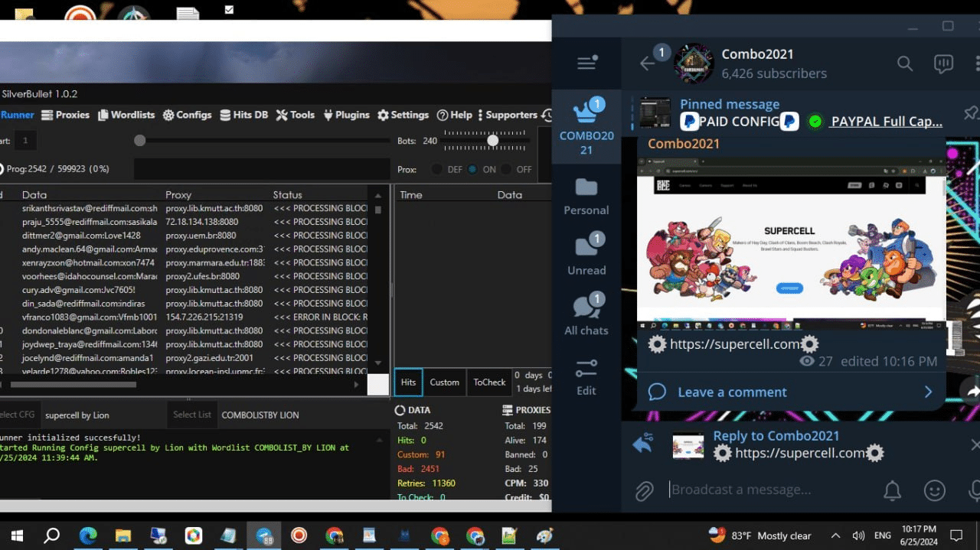Open the emoji picker smiley icon
The width and height of the screenshot is (980, 550).
click(x=935, y=490)
